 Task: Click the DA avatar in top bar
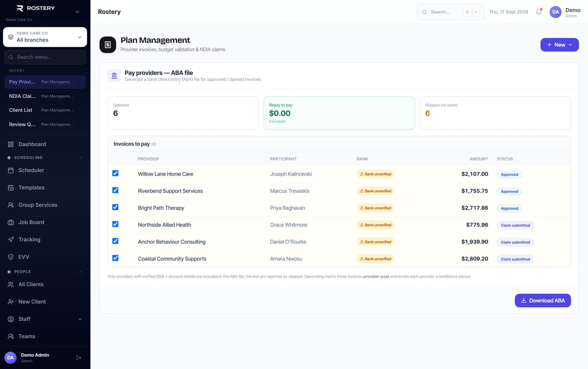(555, 12)
